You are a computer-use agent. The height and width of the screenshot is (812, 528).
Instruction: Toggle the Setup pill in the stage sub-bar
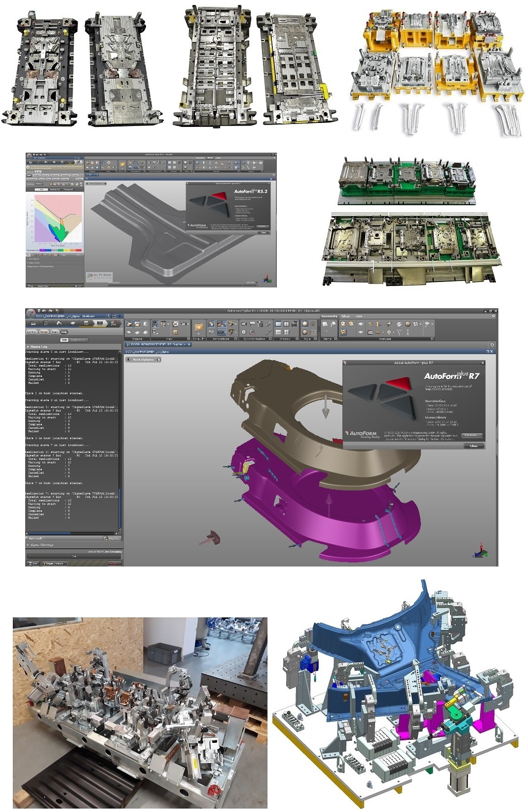pos(44,332)
